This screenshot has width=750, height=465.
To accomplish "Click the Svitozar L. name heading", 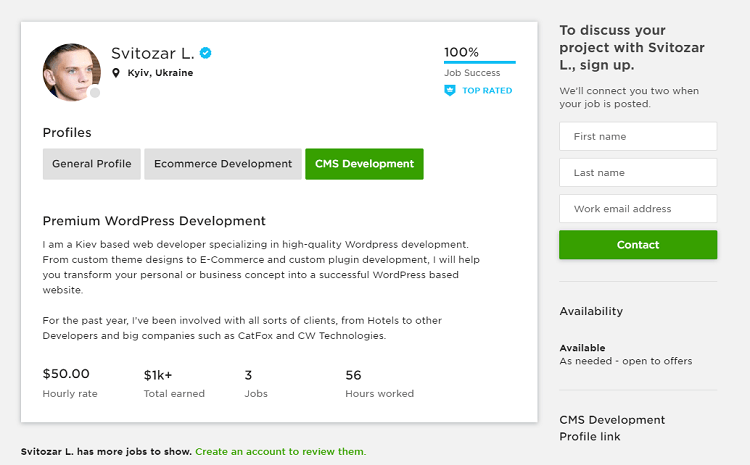I will pyautogui.click(x=153, y=53).
